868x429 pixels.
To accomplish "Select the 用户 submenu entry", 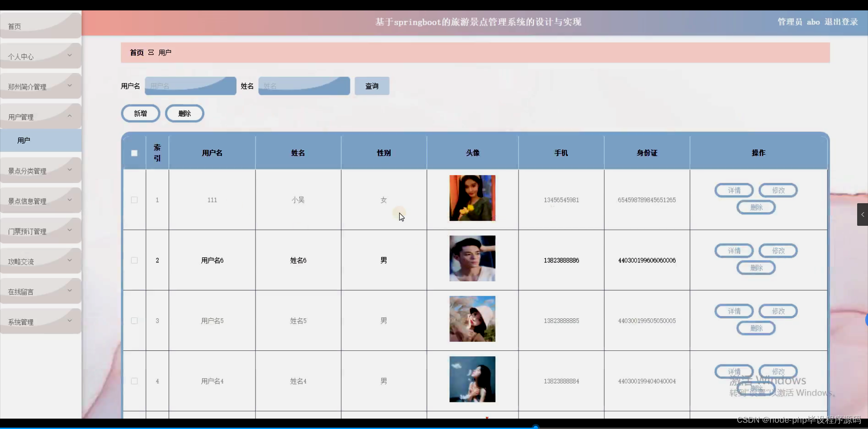I will tap(24, 140).
